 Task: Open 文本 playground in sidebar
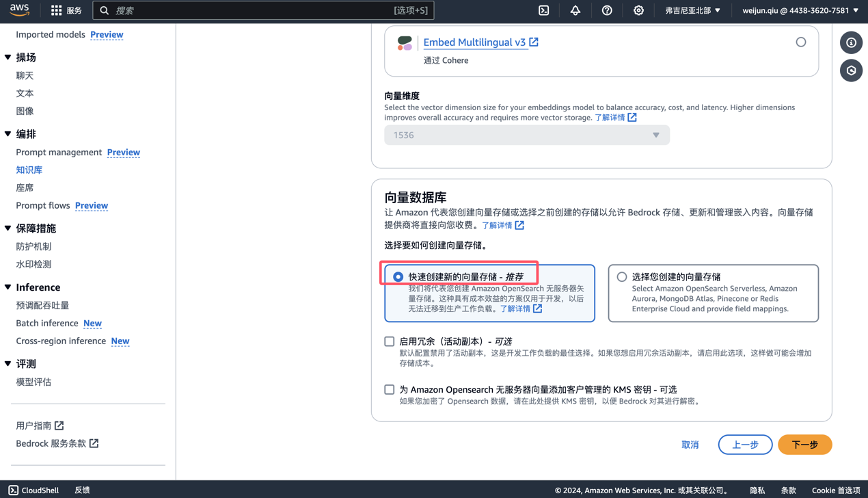point(25,93)
